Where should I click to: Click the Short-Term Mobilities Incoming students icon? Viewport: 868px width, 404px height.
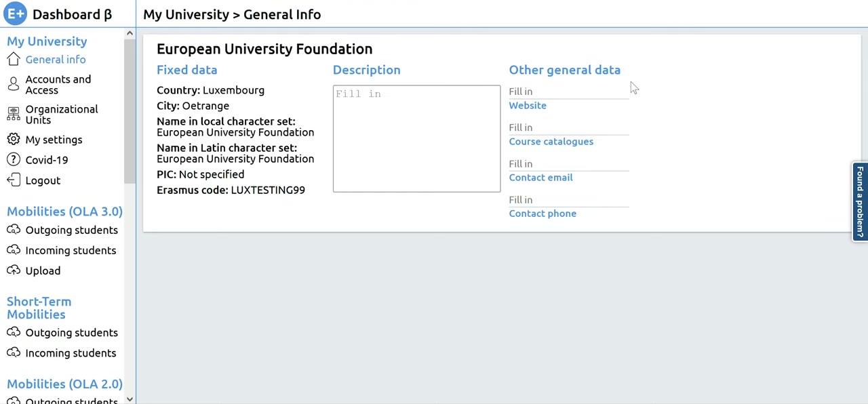[x=14, y=352]
